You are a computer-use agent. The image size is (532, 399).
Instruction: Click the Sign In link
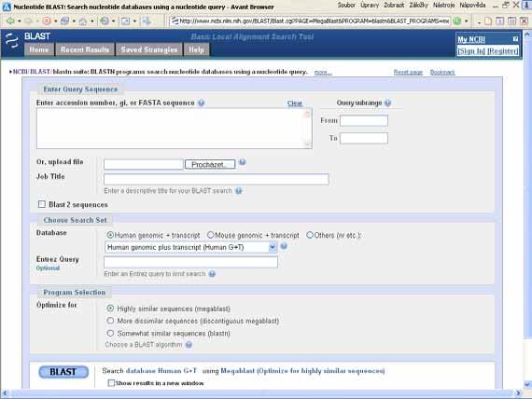[x=471, y=51]
